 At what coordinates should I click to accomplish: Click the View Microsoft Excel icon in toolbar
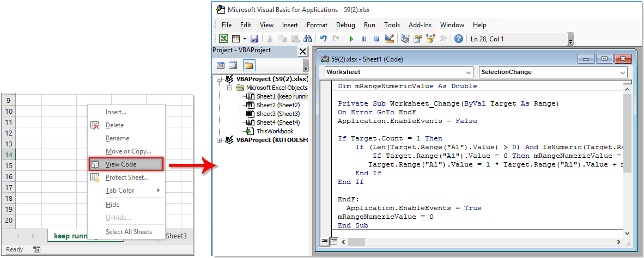[223, 39]
